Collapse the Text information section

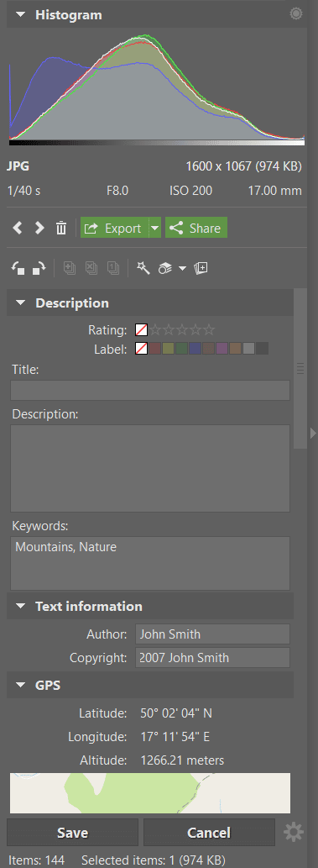[20, 606]
